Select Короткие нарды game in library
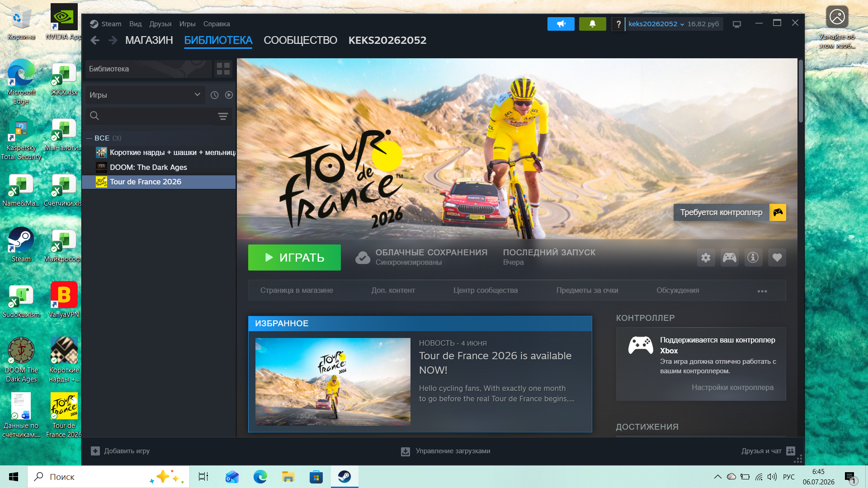 [x=159, y=153]
